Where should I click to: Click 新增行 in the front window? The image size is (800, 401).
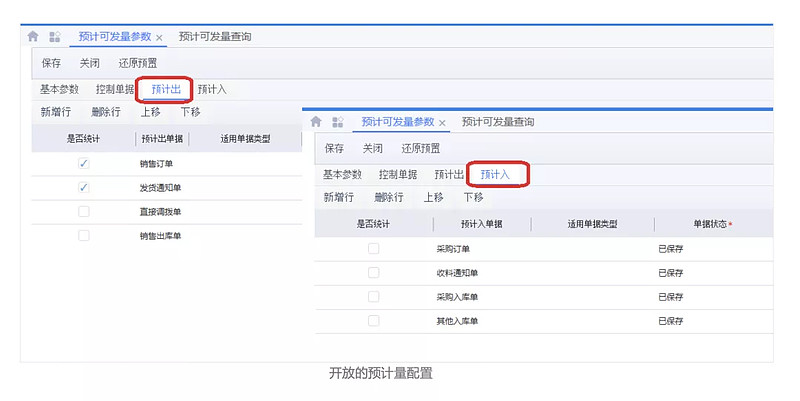[339, 197]
